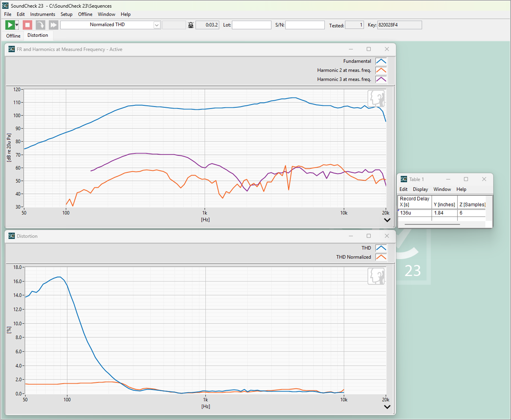Viewport: 511px width, 420px height.
Task: Expand chevron below Distortion graph
Action: pos(387,407)
